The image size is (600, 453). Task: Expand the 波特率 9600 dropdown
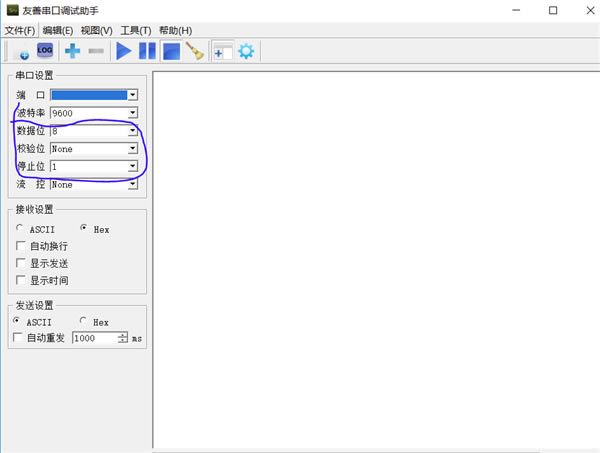click(x=132, y=113)
